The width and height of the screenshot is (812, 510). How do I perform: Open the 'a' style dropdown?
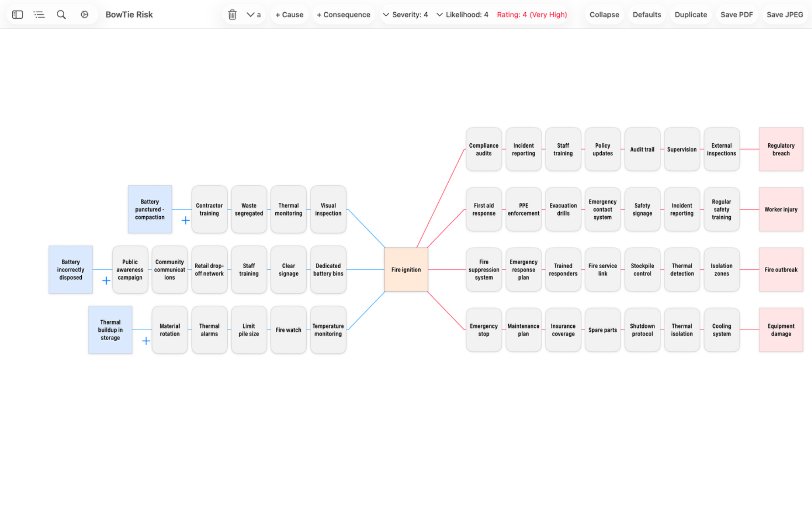[254, 15]
